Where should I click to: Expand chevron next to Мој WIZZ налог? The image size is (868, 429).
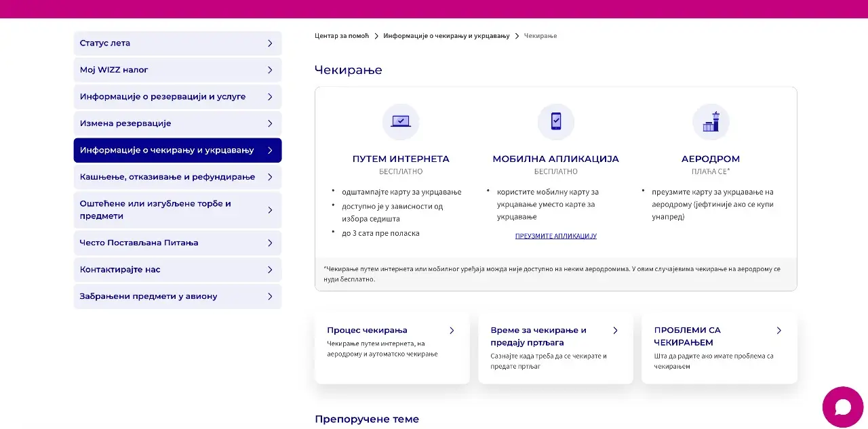270,70
